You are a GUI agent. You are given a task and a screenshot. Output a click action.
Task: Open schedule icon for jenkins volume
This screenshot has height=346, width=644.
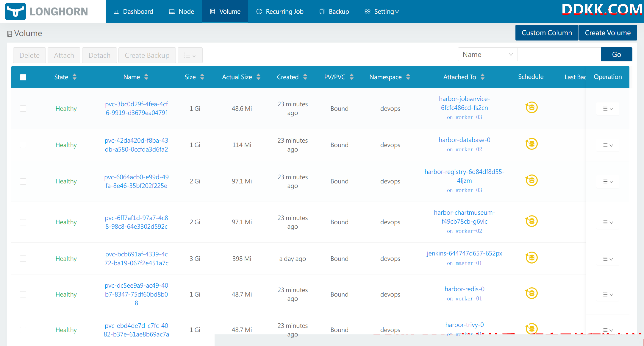[531, 258]
